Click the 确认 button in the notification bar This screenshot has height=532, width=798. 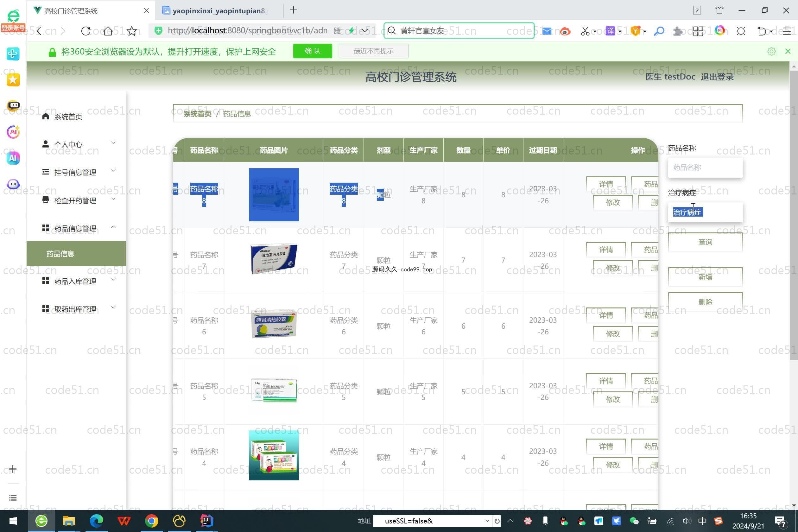[313, 51]
